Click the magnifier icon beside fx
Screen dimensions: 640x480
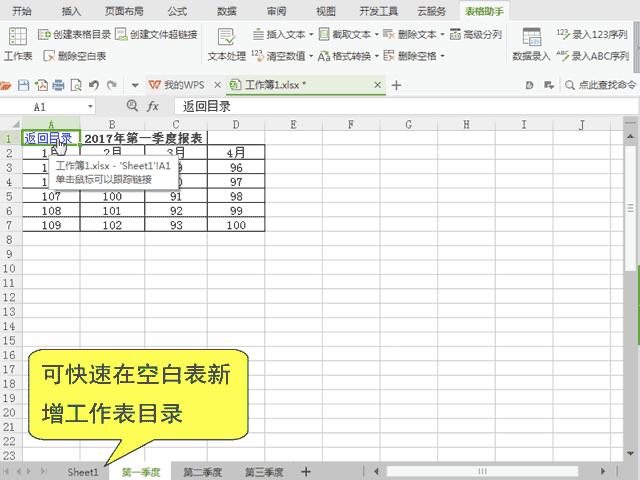tap(132, 106)
